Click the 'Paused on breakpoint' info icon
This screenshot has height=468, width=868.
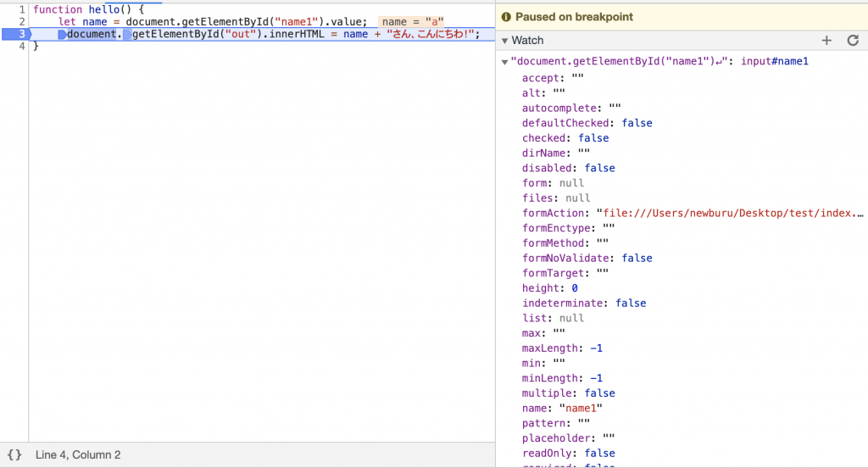click(x=506, y=17)
